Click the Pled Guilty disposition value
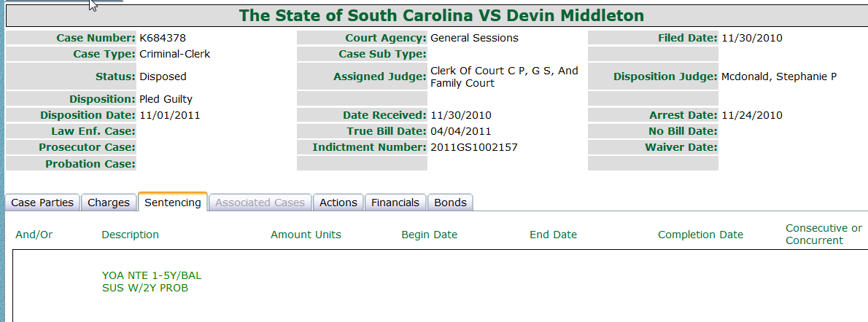The height and width of the screenshot is (322, 868). coord(166,99)
